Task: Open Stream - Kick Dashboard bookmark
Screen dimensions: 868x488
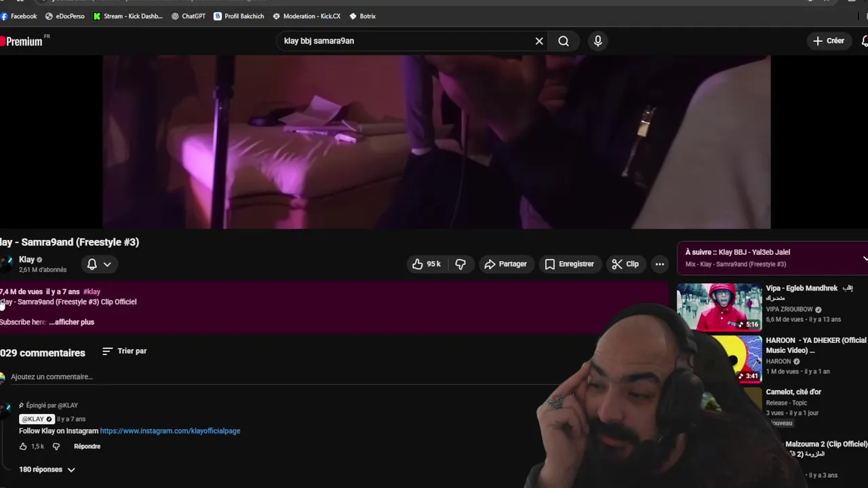Action: (x=128, y=16)
